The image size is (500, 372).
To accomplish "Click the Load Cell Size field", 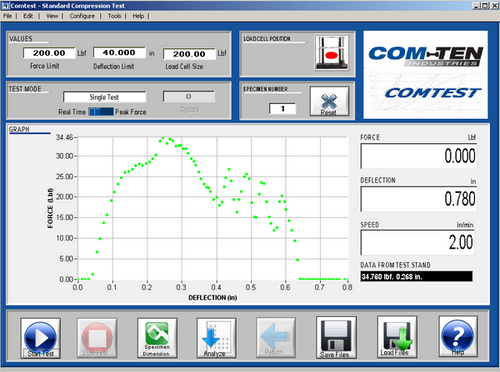I will point(189,54).
